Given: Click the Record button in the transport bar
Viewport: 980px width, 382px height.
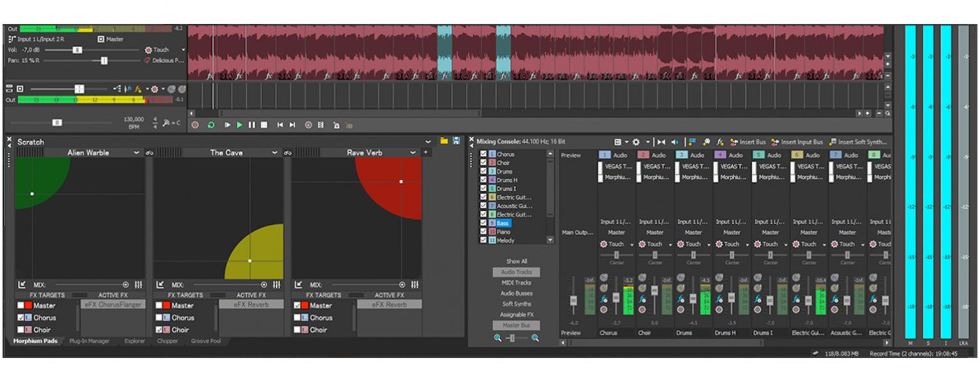Looking at the screenshot, I should (196, 125).
